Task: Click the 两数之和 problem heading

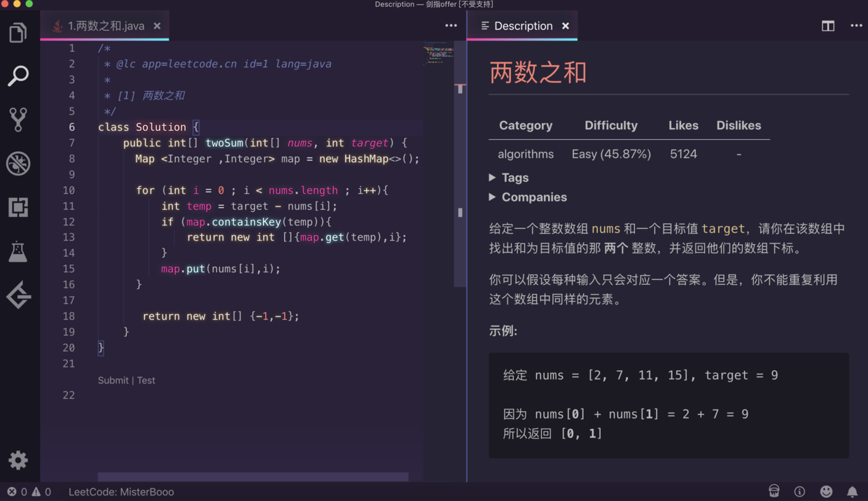Action: (538, 72)
